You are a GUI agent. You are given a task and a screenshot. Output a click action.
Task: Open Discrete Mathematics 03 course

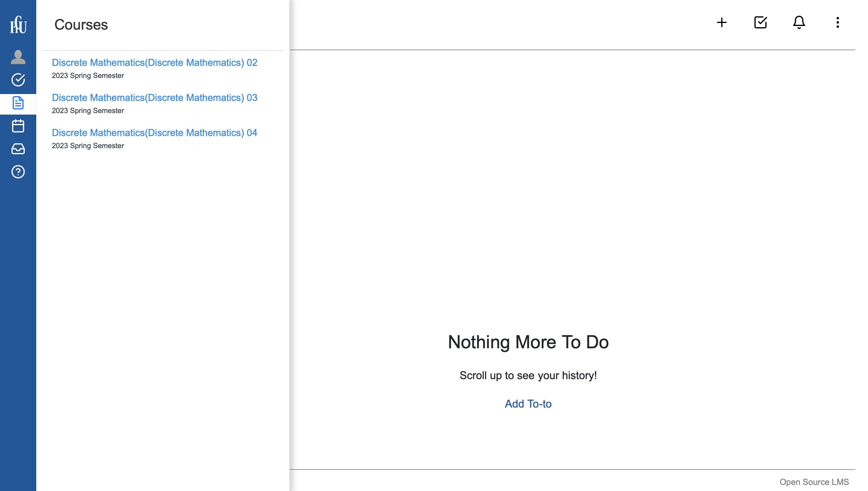pos(154,98)
